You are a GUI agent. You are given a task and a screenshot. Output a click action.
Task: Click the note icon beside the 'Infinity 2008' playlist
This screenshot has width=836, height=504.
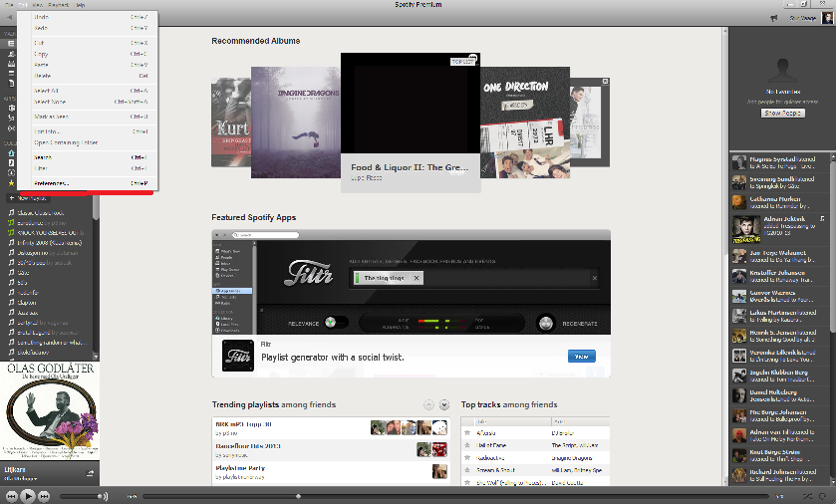[11, 242]
